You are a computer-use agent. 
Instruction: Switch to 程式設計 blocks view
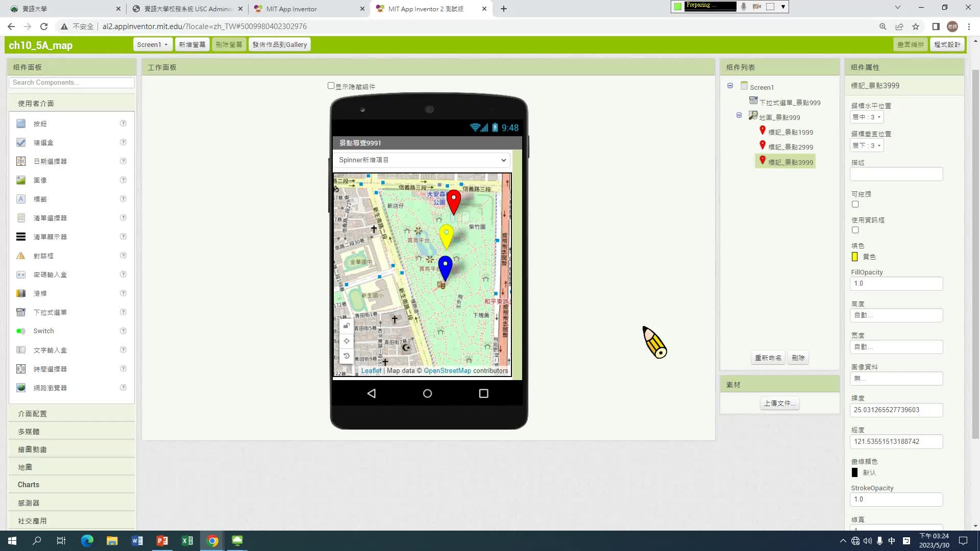(x=947, y=44)
